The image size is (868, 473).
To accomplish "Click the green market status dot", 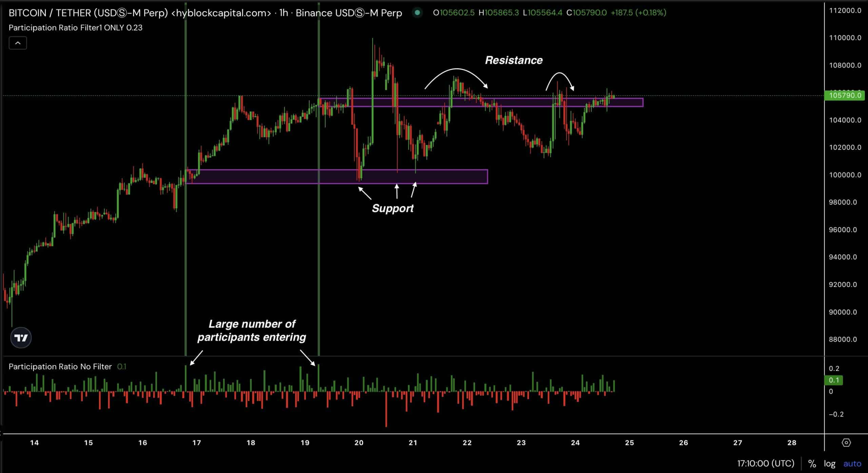I will point(417,13).
